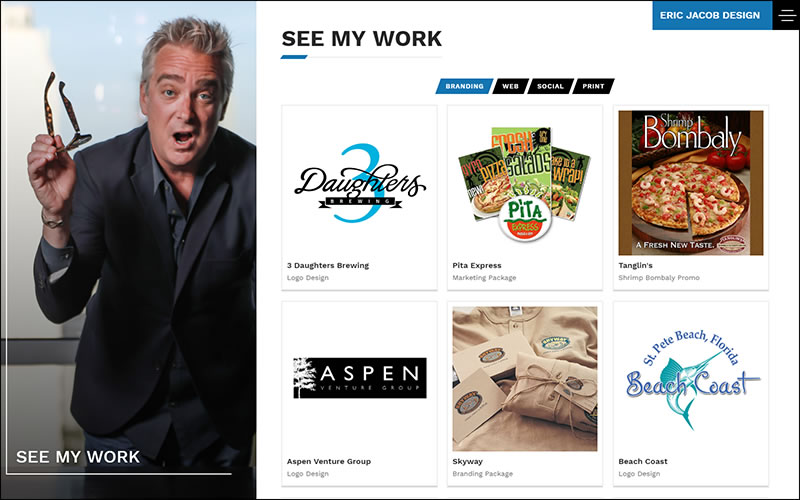Select the Branding filter tab
Screen dimensions: 800x500
(x=464, y=86)
